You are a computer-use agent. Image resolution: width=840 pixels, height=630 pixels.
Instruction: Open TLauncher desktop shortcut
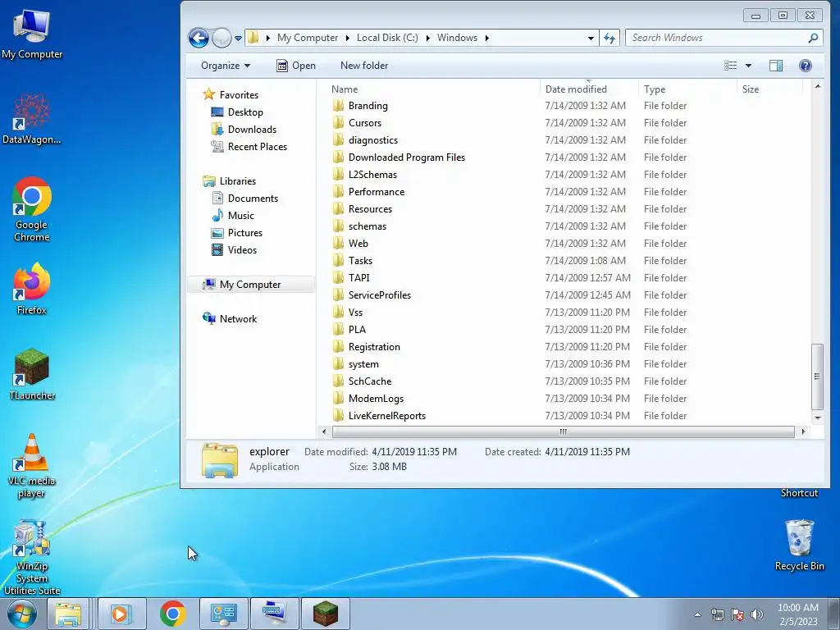[x=32, y=374]
